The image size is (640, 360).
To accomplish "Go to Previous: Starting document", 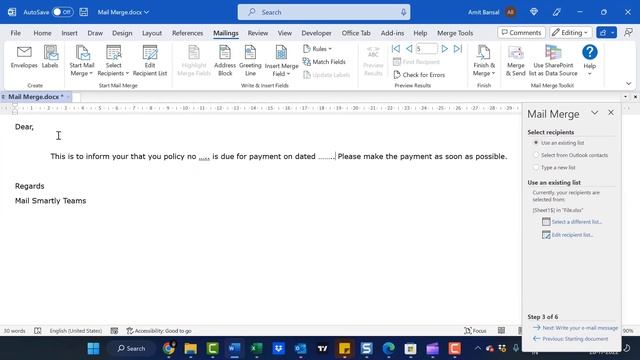I will click(571, 339).
